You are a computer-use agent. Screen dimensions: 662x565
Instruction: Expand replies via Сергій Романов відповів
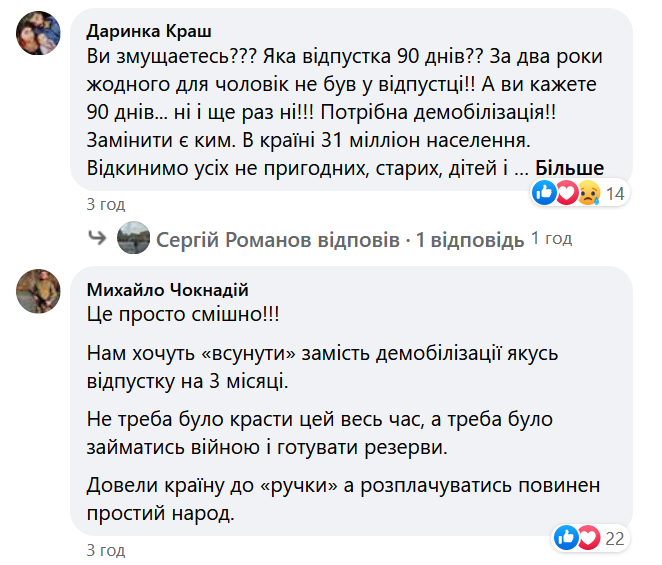tap(277, 240)
